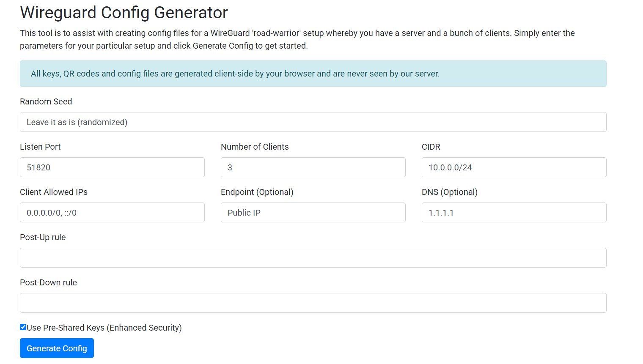Click the "DNS (Optional)" label text
Image resolution: width=643 pixels, height=364 pixels.
(x=449, y=192)
